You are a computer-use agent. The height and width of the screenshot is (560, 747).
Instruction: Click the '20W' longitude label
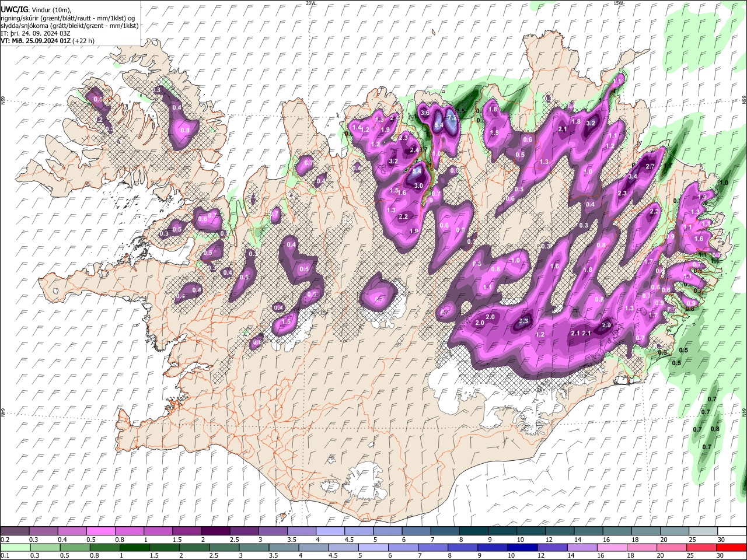310,3
